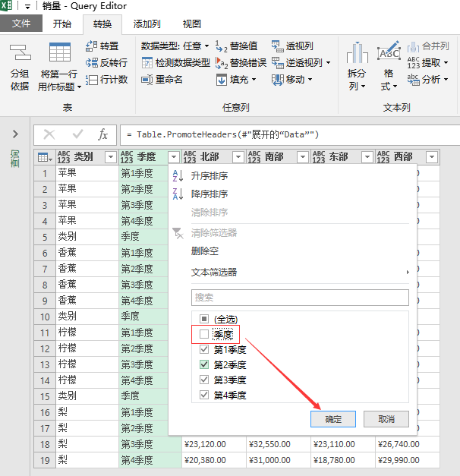This screenshot has width=460, height=476.
Task: Click the data type icon of 类别 column
Action: point(64,157)
